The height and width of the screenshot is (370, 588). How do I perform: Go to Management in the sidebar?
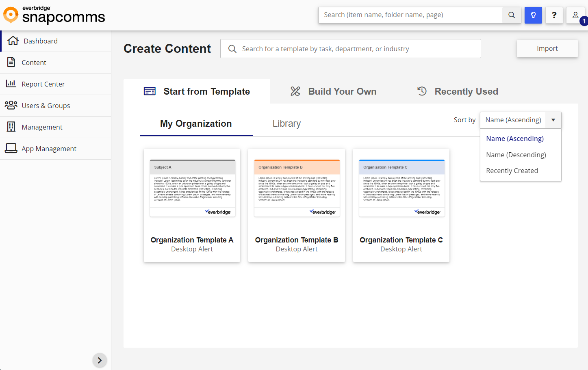click(x=56, y=127)
